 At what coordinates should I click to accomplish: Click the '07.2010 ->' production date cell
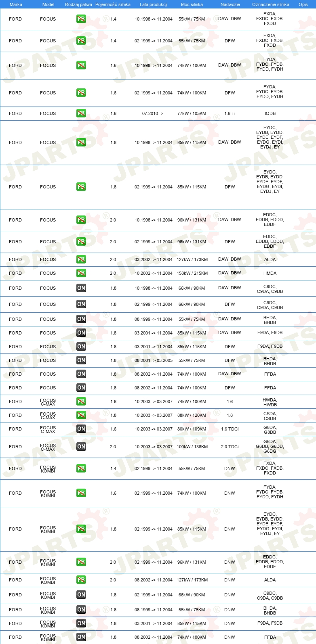pos(153,113)
